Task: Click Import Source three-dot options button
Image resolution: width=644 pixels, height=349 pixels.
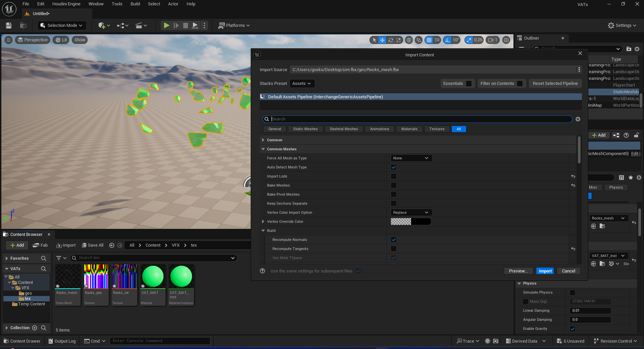Action: [579, 69]
